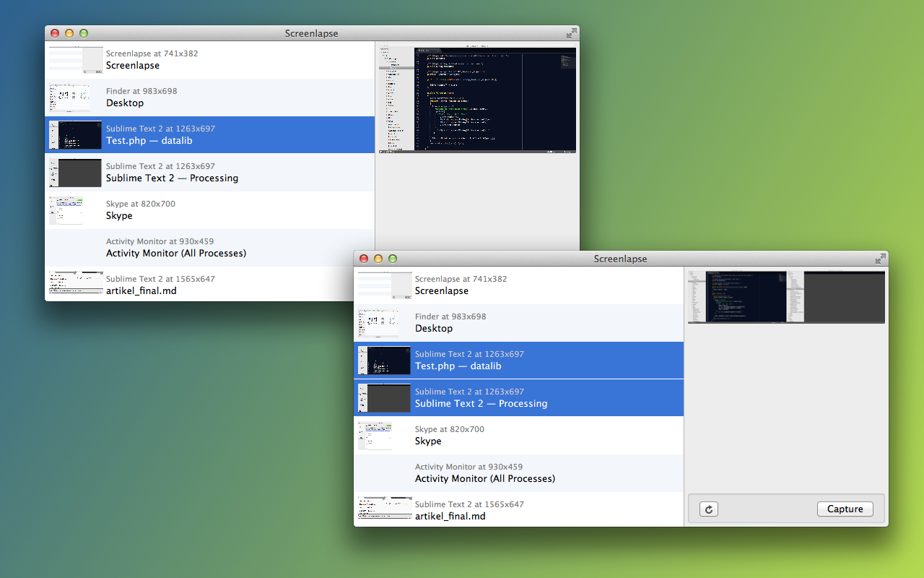
Task: Toggle fullscreen icon in back Screenlapse window
Action: tap(571, 33)
